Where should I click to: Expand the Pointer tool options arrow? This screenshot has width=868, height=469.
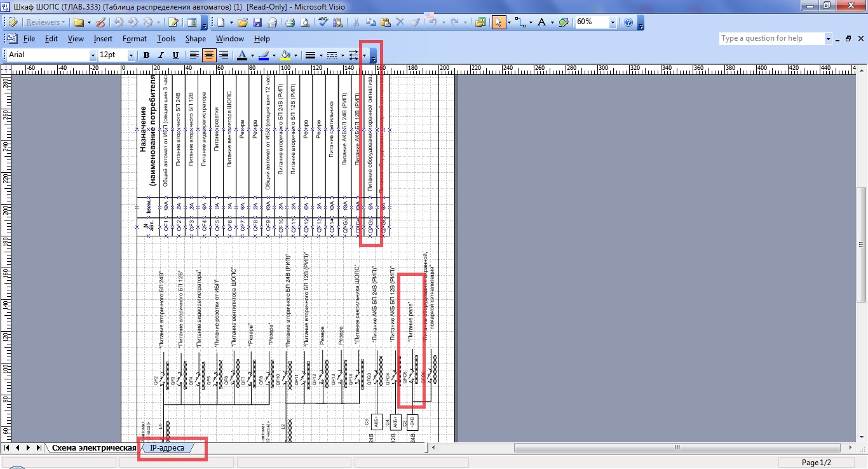[508, 22]
